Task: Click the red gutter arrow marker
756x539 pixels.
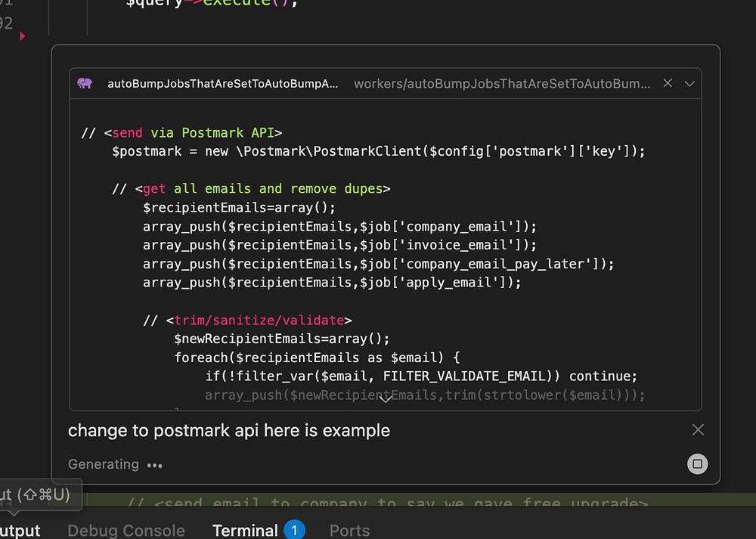Action: click(x=22, y=36)
